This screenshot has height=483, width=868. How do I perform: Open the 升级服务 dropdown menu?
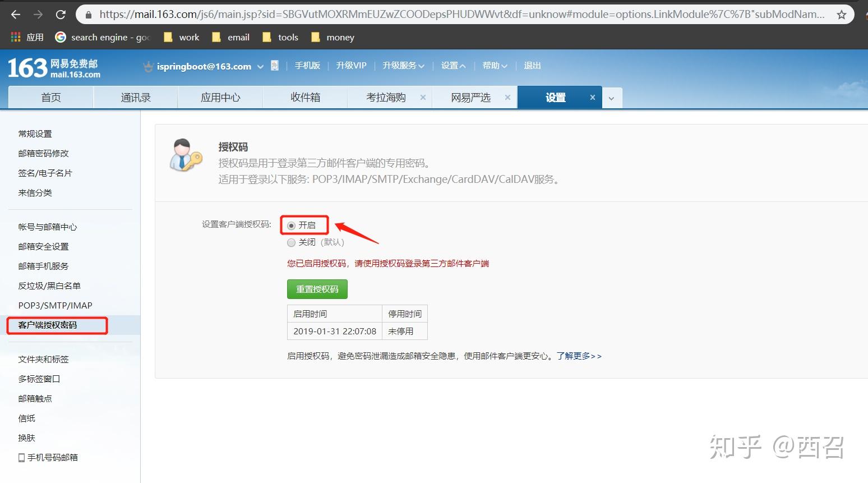404,66
